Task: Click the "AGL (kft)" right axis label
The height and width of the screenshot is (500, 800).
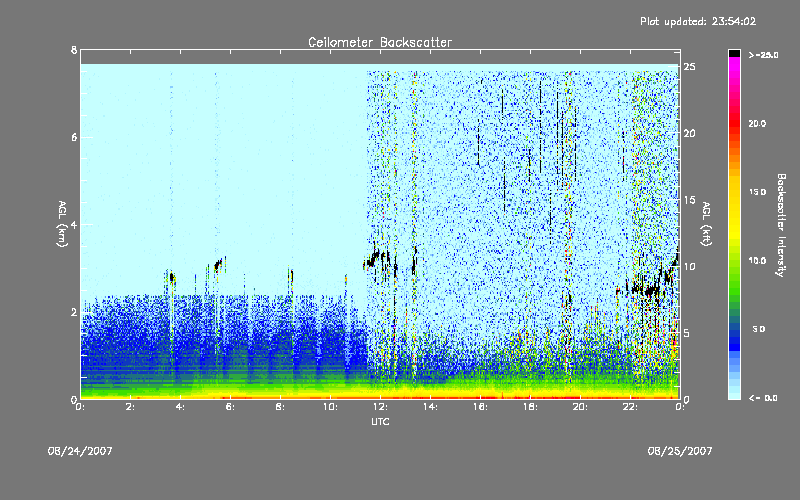Action: 707,224
